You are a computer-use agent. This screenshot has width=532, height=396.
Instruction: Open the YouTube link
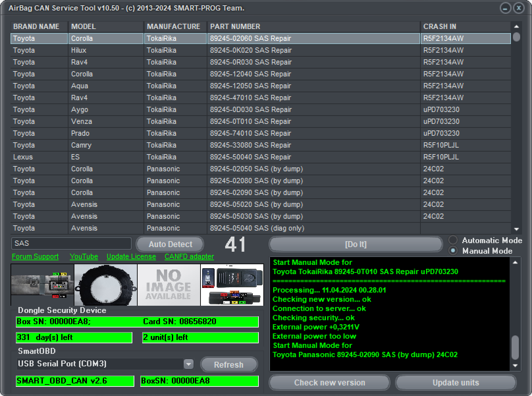click(84, 256)
